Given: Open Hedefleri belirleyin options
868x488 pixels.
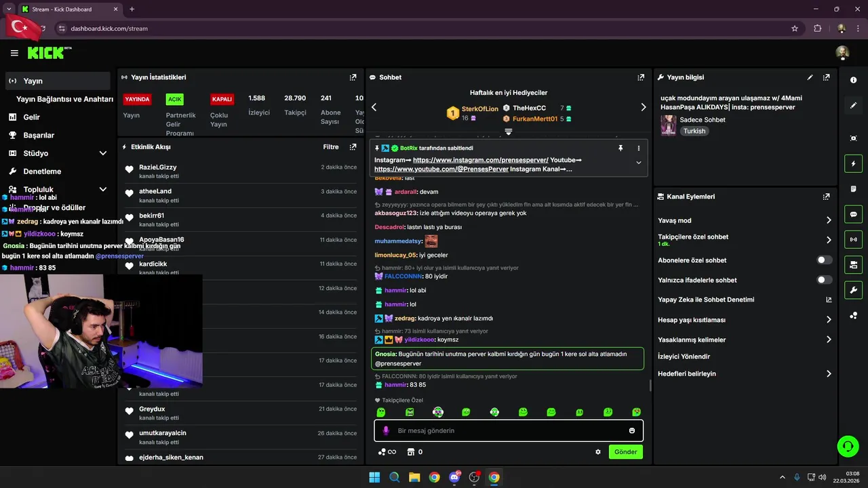Looking at the screenshot, I should click(829, 373).
